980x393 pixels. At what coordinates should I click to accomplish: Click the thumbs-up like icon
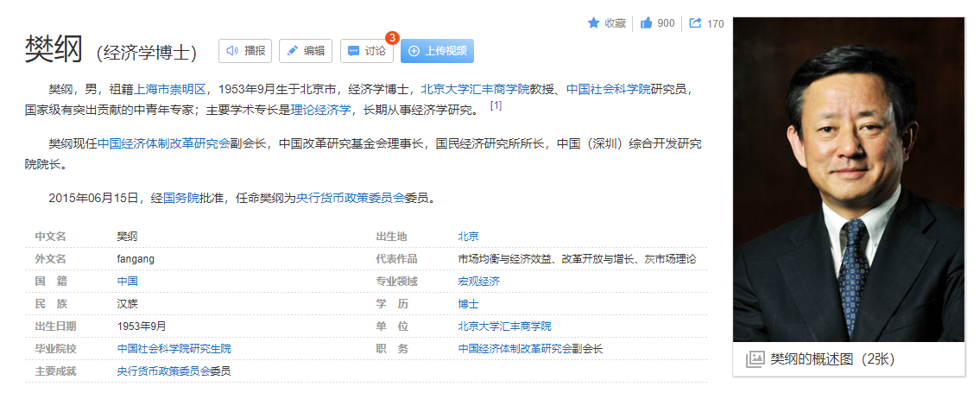(646, 23)
